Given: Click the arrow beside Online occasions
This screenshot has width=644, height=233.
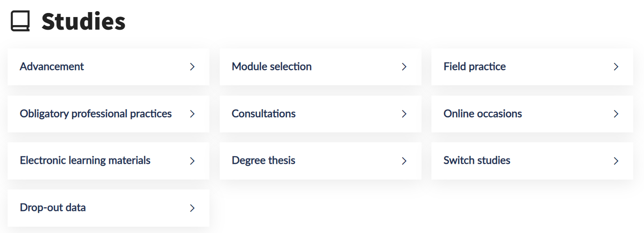Looking at the screenshot, I should coord(616,114).
